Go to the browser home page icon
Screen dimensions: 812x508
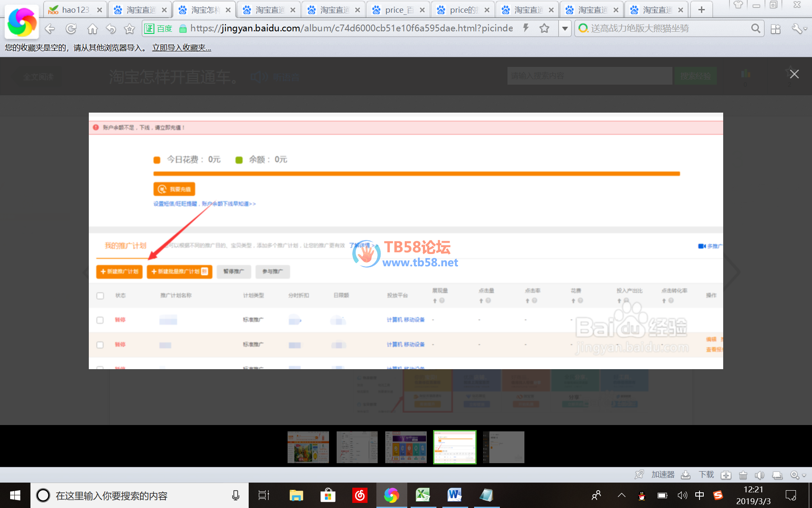click(92, 29)
